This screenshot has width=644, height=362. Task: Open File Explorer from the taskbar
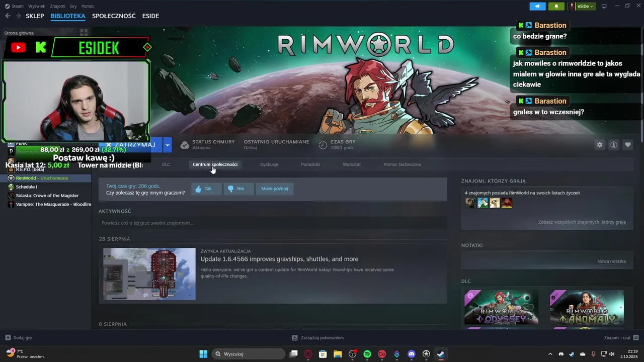338,354
